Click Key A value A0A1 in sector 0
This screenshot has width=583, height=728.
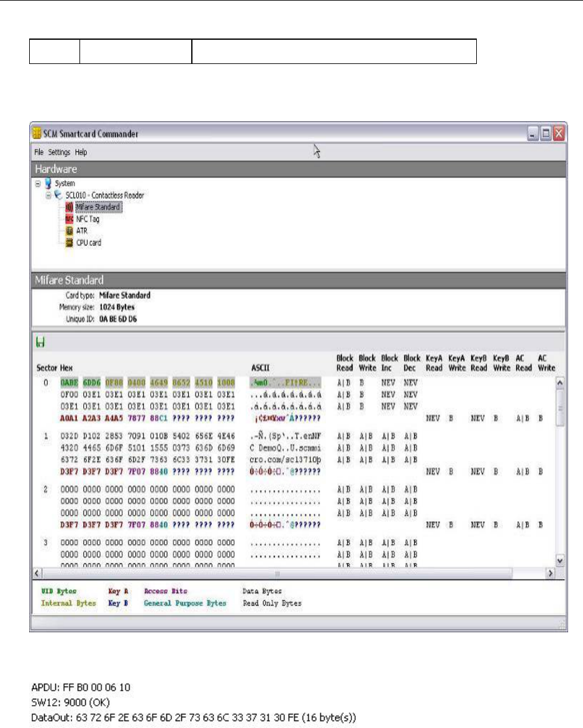69,418
